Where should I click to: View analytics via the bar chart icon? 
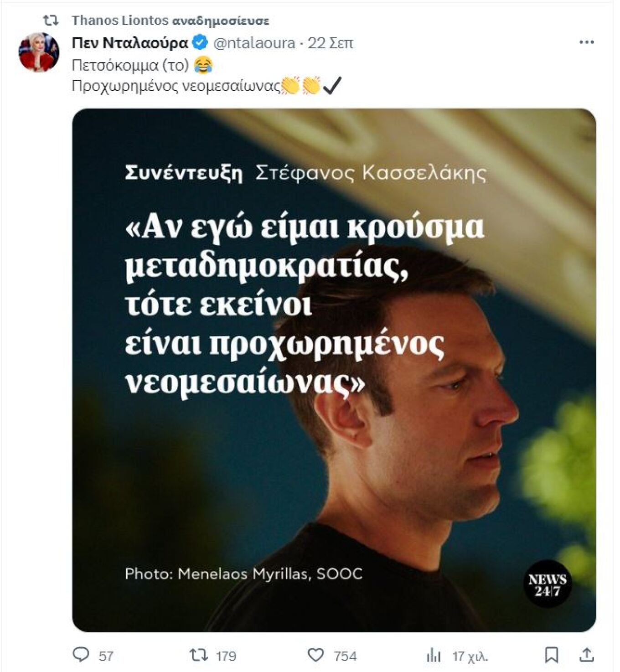click(x=433, y=656)
